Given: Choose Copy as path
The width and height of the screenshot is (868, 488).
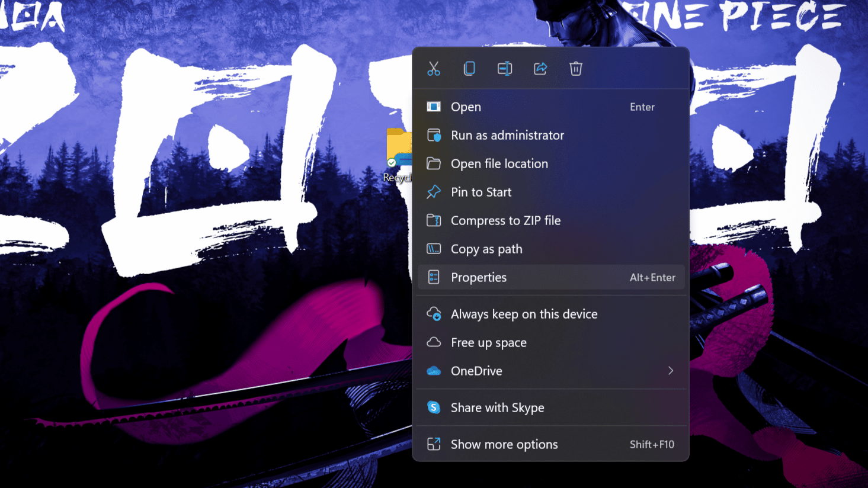Looking at the screenshot, I should click(486, 249).
